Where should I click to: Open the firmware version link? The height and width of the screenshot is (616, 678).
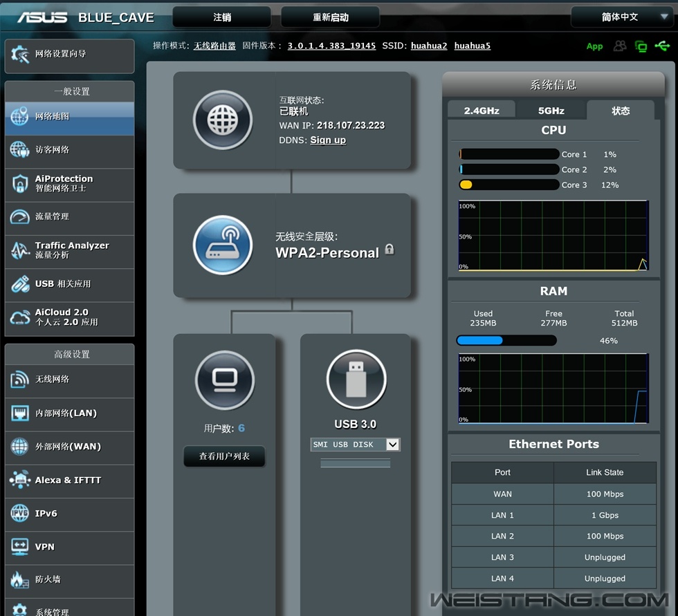331,46
